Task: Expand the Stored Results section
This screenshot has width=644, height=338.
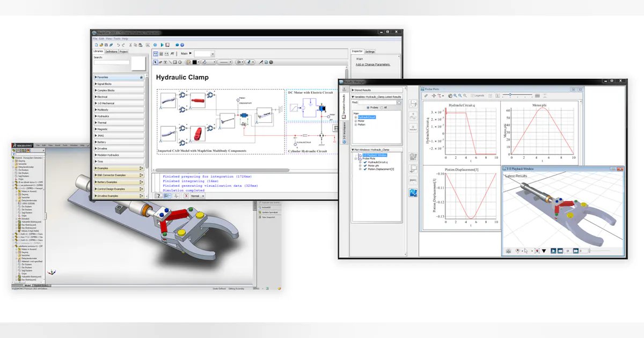Action: 377,90
